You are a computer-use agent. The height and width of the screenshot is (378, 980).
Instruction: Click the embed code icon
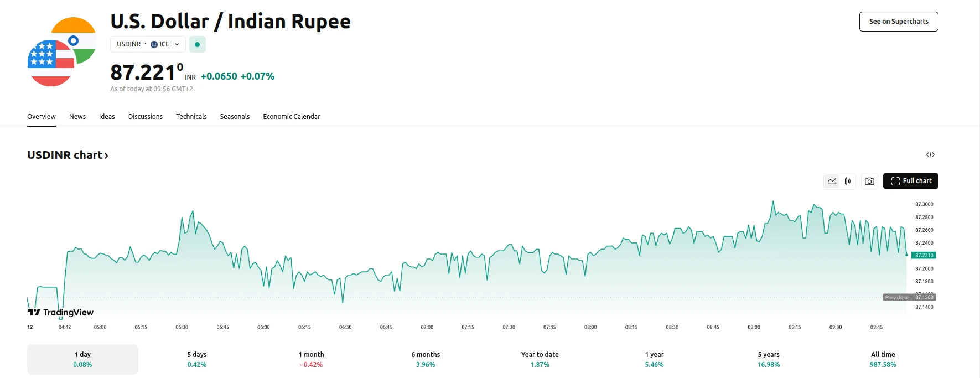pyautogui.click(x=930, y=154)
